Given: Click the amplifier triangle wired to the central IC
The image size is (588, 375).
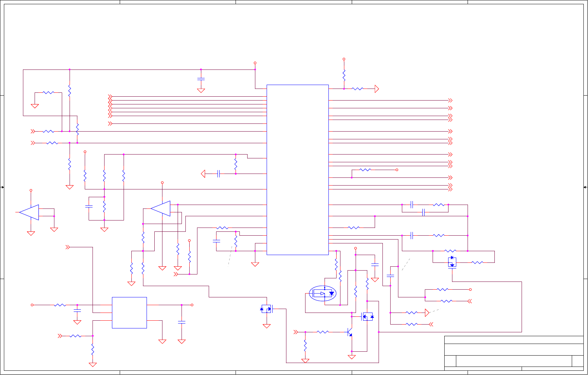Looking at the screenshot, I should pyautogui.click(x=161, y=208).
